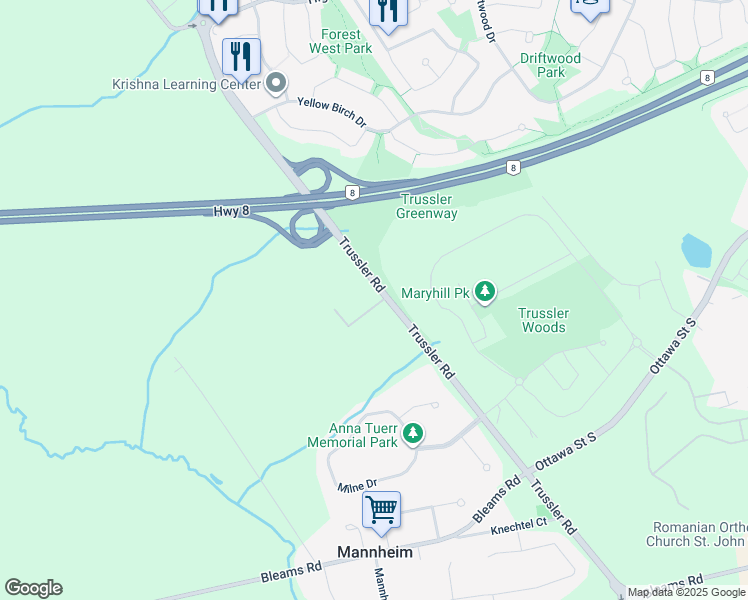The image size is (748, 600).
Task: Click the Hwy 8 road label
Action: [231, 211]
